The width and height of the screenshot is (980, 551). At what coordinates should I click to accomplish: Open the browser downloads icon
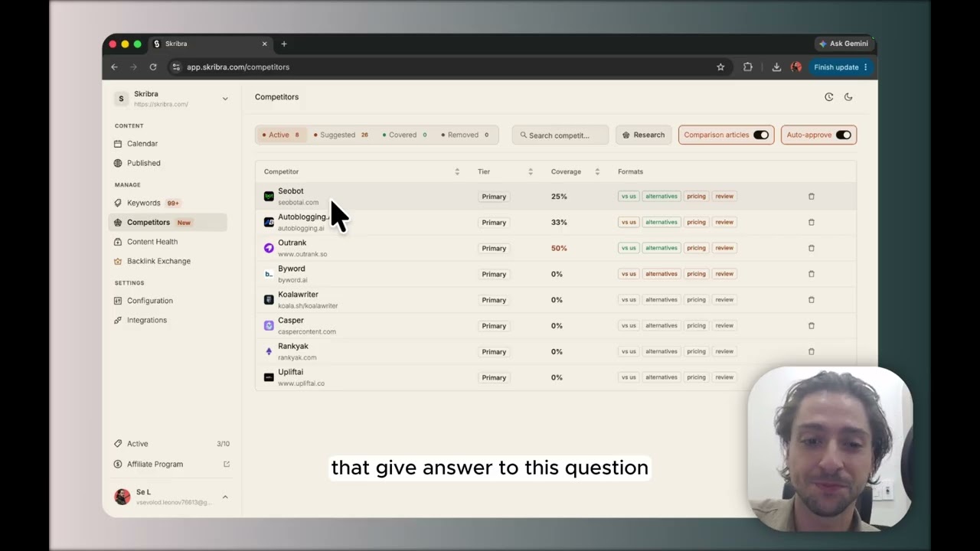[x=776, y=67]
